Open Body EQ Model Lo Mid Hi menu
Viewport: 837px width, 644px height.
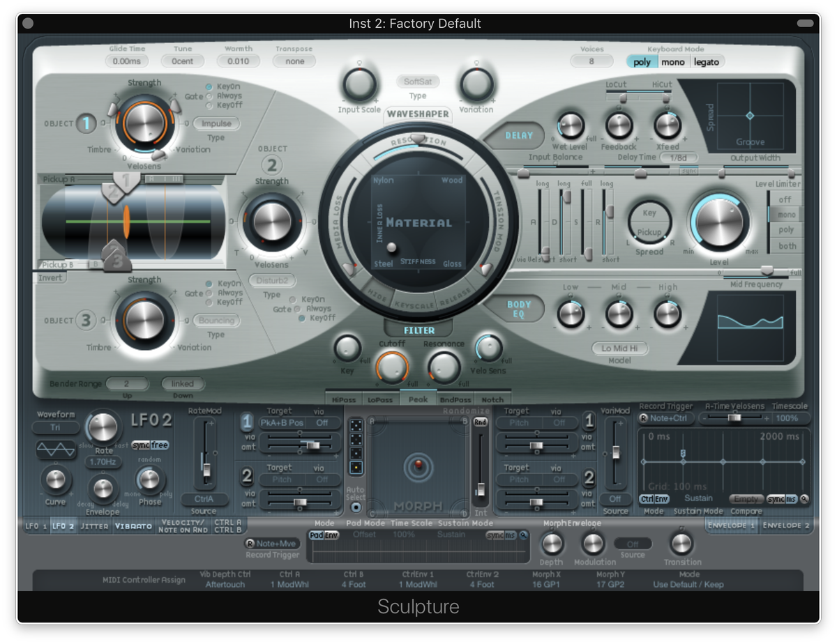click(619, 348)
